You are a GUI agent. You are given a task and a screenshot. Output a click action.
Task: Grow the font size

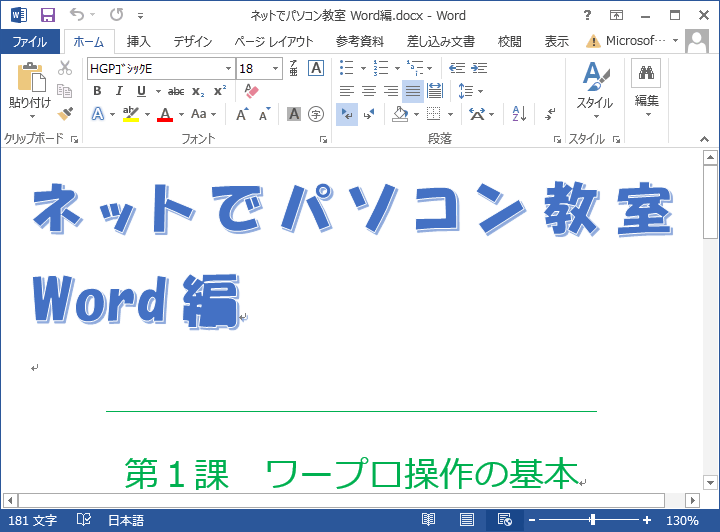pyautogui.click(x=242, y=114)
